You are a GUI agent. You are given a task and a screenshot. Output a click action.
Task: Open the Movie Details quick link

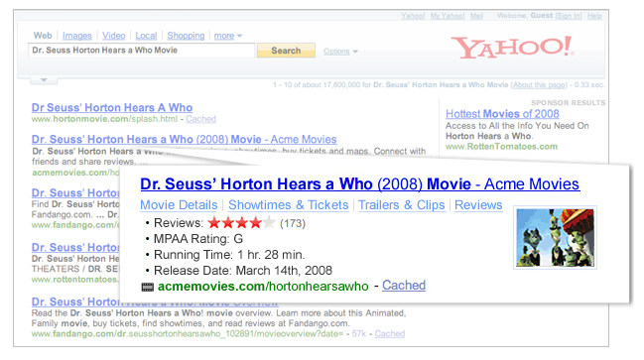tap(179, 205)
